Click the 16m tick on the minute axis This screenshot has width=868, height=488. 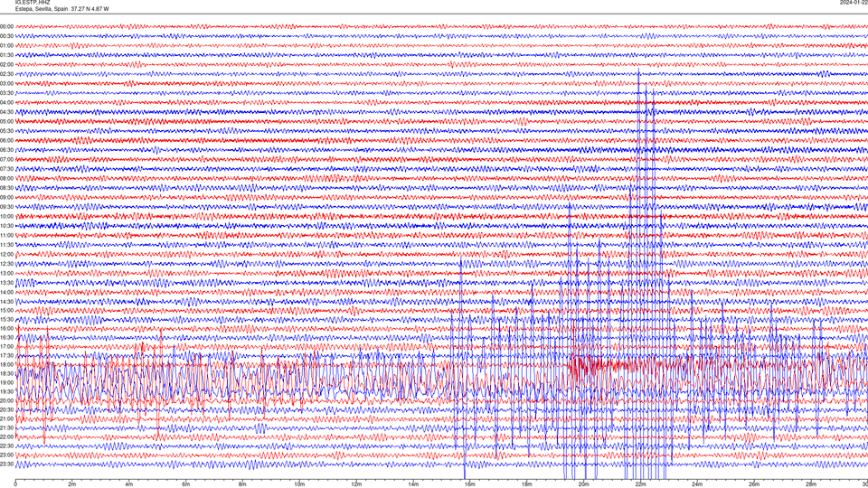(x=470, y=484)
